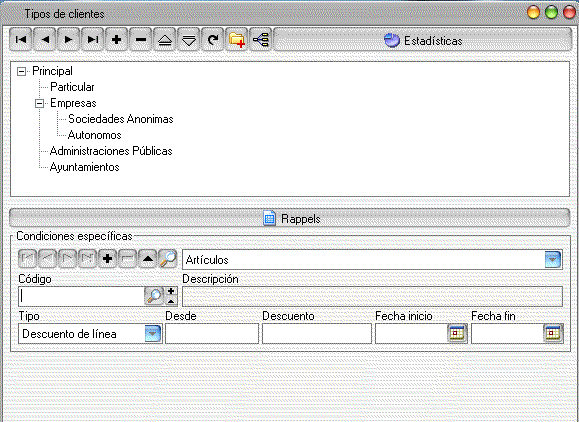
Task: Click search magnifier in Condiciones específicas toolbar
Action: (x=168, y=259)
